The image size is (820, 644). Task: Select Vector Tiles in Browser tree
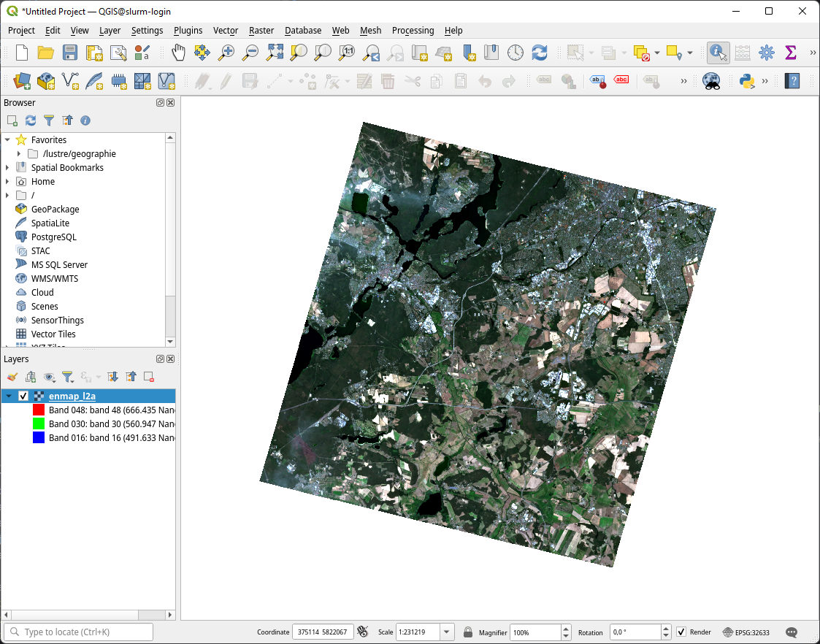[53, 334]
